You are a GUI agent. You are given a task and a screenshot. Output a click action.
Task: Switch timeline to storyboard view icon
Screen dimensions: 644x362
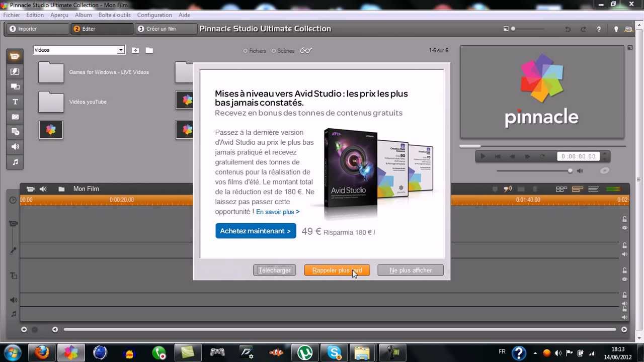[561, 189]
